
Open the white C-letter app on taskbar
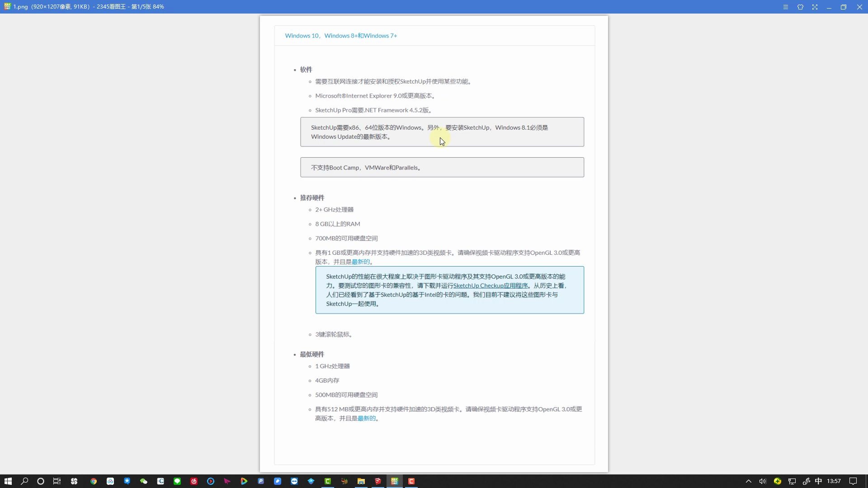tap(160, 481)
